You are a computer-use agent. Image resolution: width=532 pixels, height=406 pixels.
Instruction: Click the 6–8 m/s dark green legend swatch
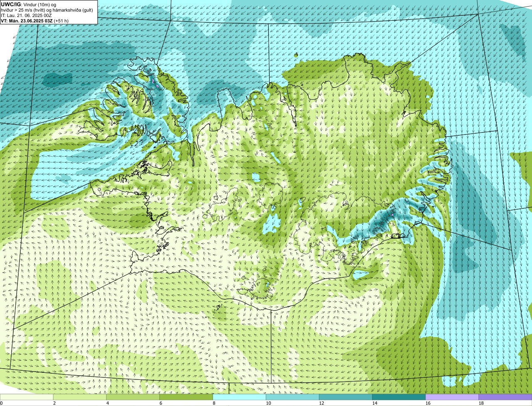point(186,397)
